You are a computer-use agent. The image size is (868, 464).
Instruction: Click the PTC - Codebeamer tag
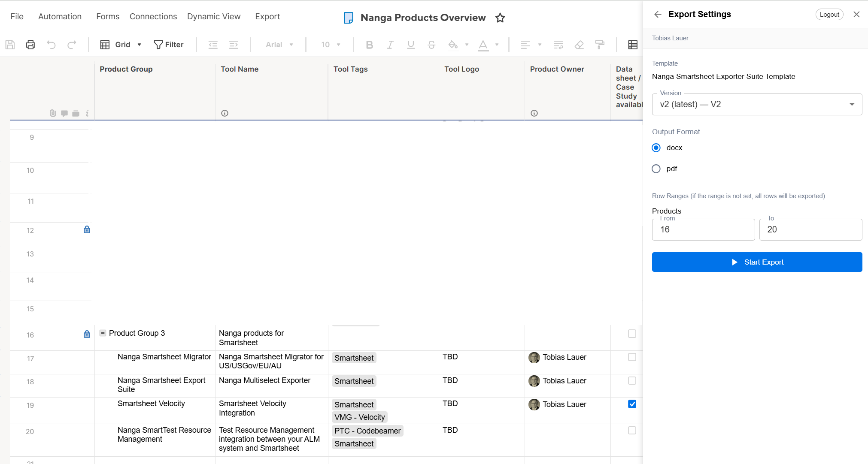(367, 431)
